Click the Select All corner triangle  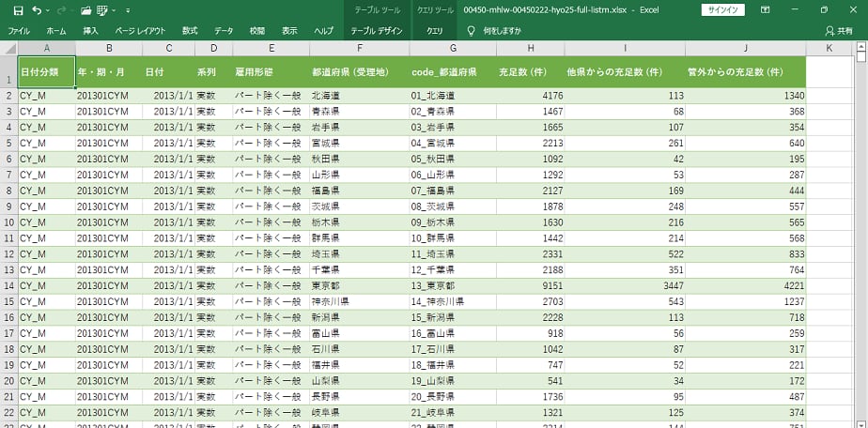(x=8, y=48)
